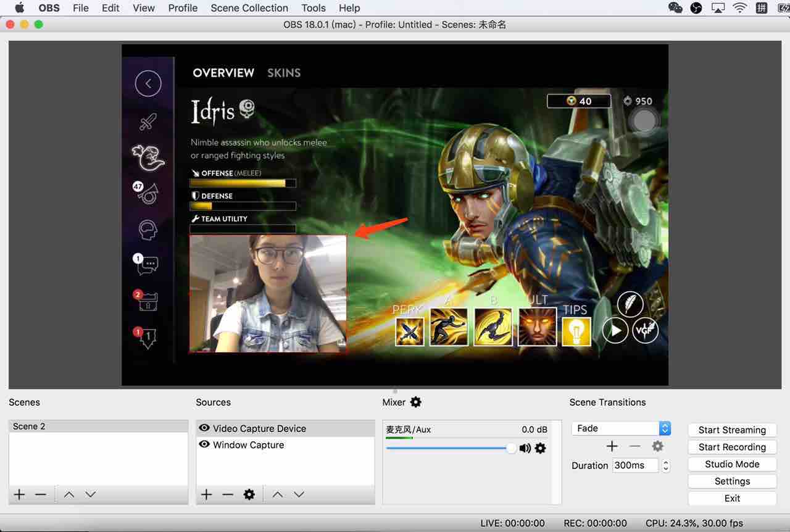
Task: Open source properties via the gear icon
Action: pyautogui.click(x=249, y=494)
